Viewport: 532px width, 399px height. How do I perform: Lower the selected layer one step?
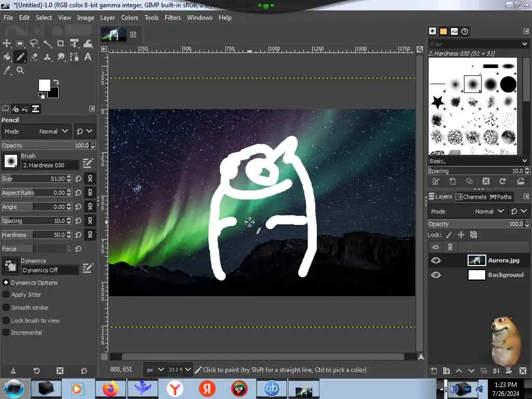[x=471, y=370]
